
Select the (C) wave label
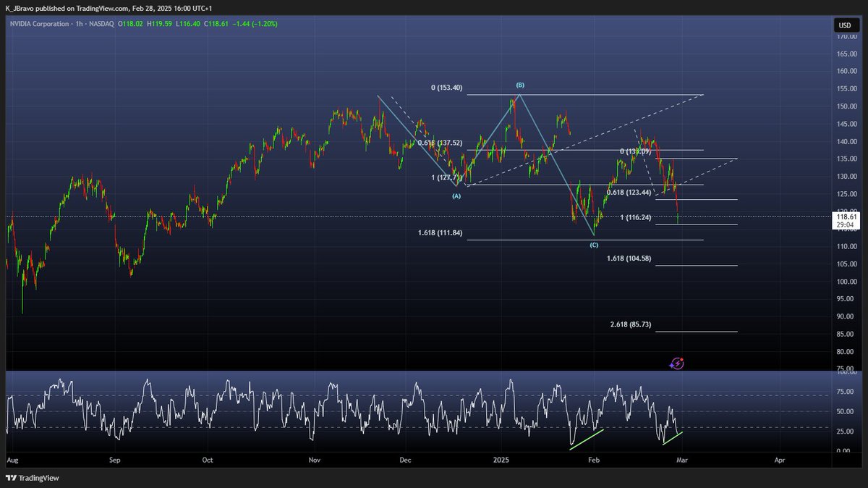tap(594, 245)
